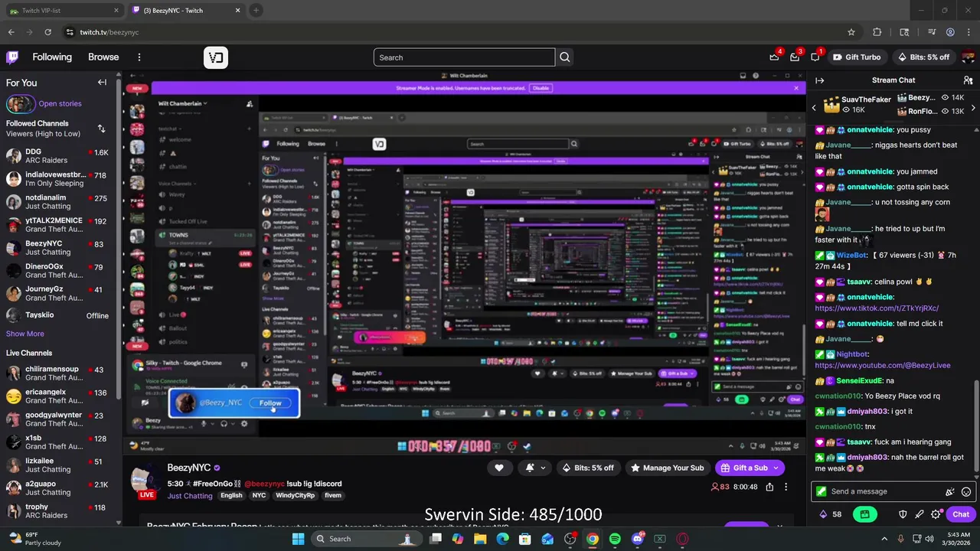Click the heart follow icon
Viewport: 980px width, 551px height.
click(499, 468)
